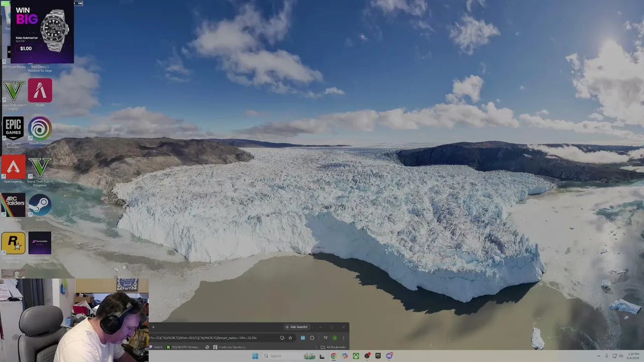
Task: Open the media controls icon in Chrome
Action: click(x=326, y=338)
